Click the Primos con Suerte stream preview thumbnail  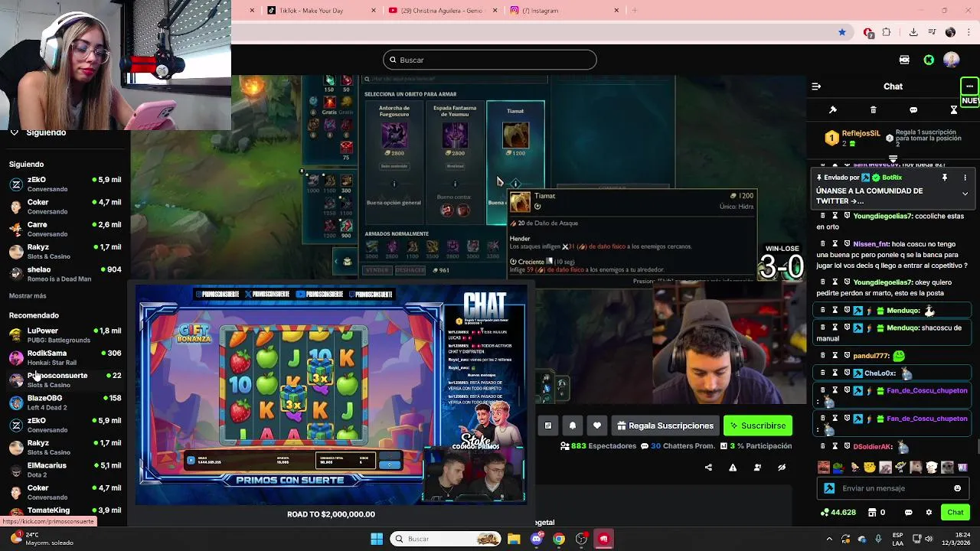[x=331, y=395]
